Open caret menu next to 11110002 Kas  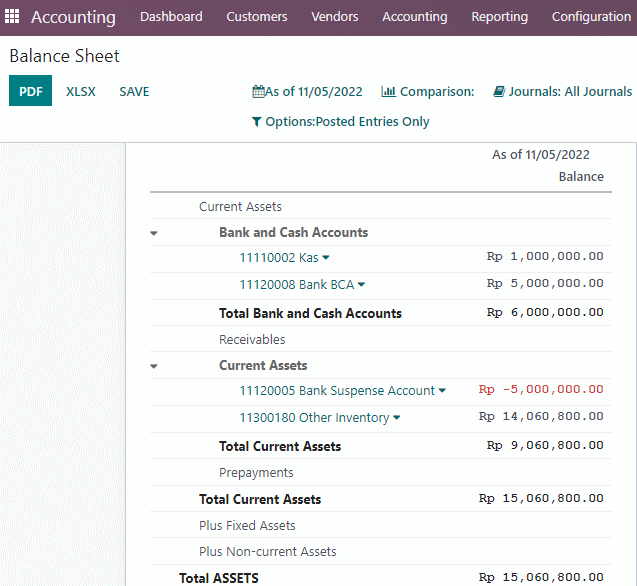click(326, 257)
